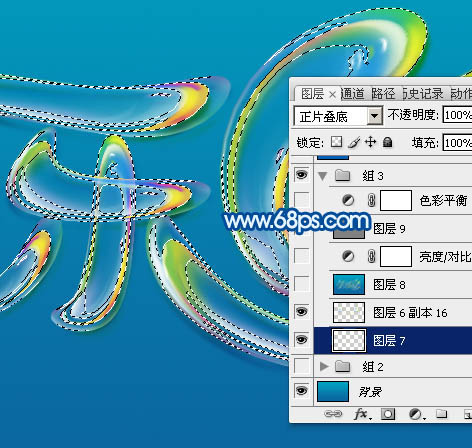Click the 填充 value field
This screenshot has height=448, width=472.
[457, 143]
